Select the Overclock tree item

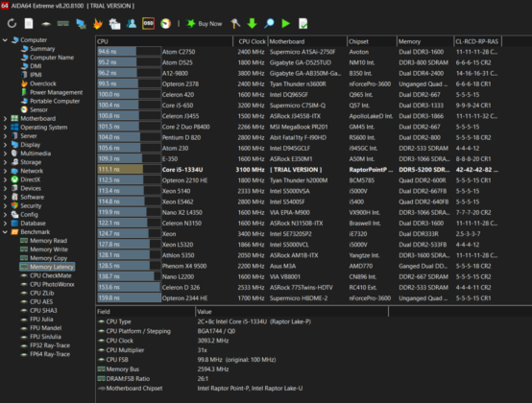point(43,83)
